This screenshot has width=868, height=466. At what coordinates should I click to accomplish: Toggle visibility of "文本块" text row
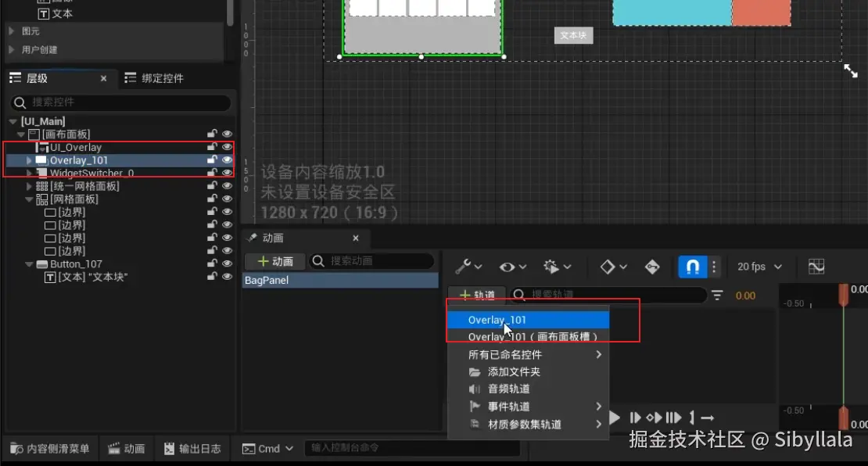pyautogui.click(x=227, y=277)
